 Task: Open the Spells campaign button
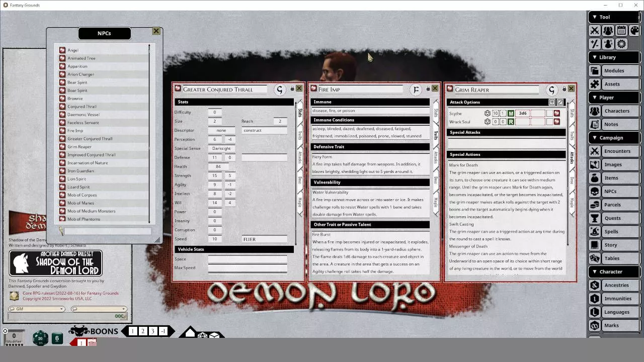click(x=614, y=232)
